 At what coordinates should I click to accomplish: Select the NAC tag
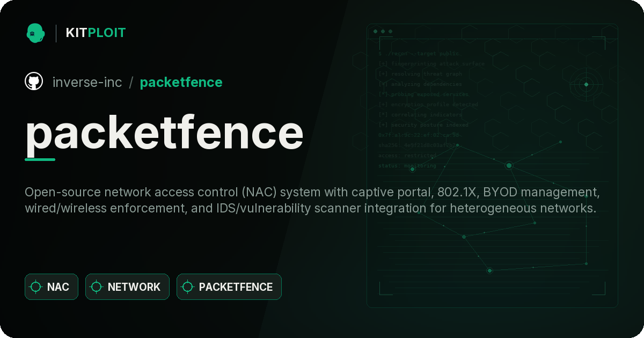(52, 286)
